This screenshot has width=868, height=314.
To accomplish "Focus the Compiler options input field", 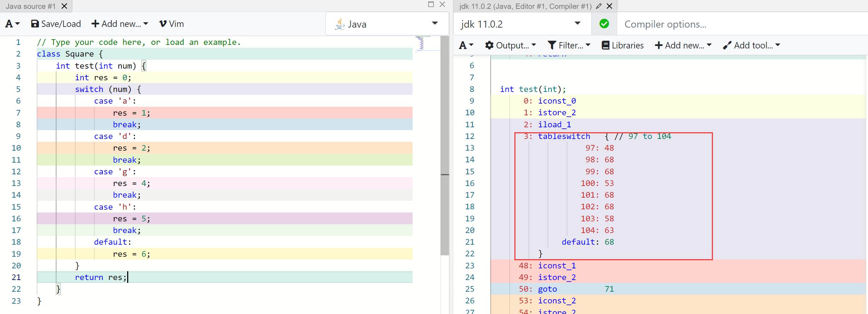I will (742, 24).
